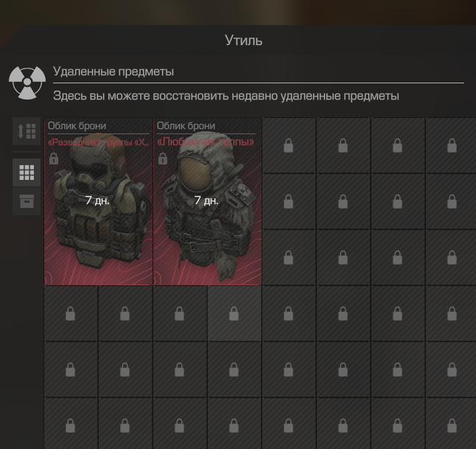The height and width of the screenshot is (449, 476).
Task: Click the lock icon on «Любимчик толпы» skin
Action: click(x=163, y=159)
